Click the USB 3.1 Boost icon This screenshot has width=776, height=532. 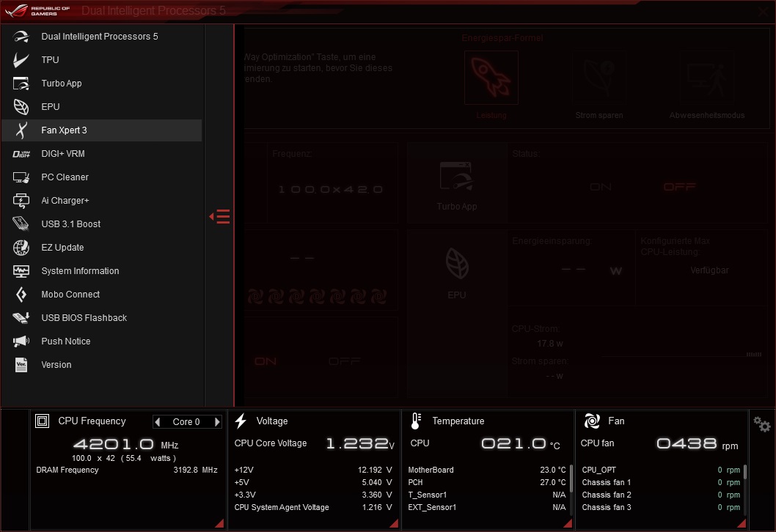[x=21, y=224]
